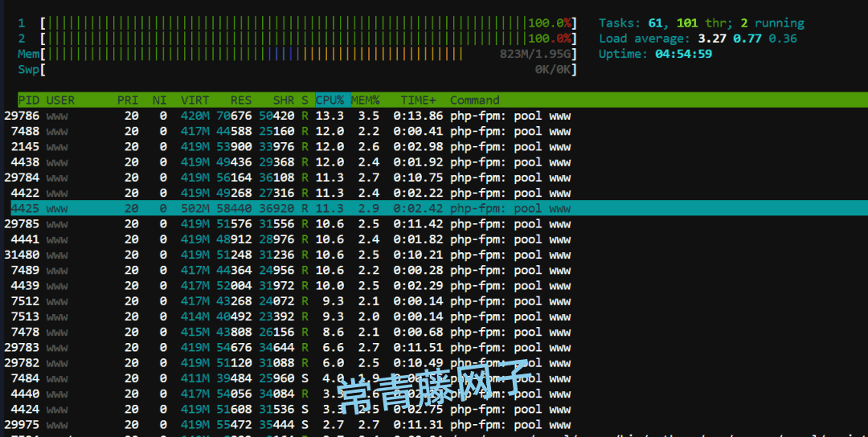The height and width of the screenshot is (437, 868).
Task: Click the VIRT column header
Action: click(x=194, y=100)
